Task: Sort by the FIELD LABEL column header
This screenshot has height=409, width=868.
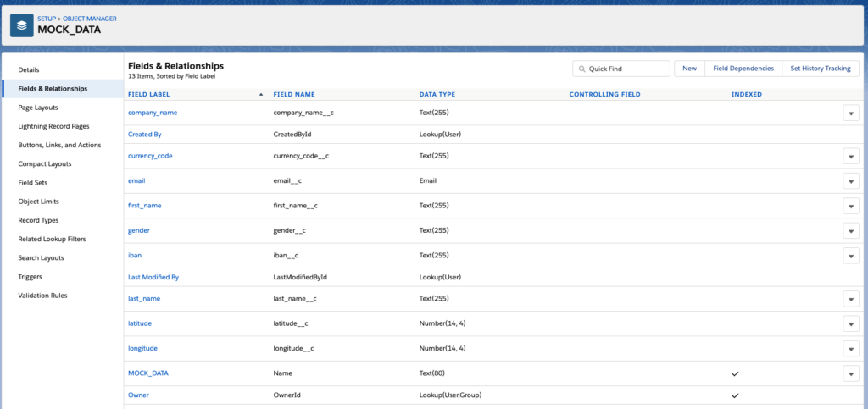Action: point(149,95)
